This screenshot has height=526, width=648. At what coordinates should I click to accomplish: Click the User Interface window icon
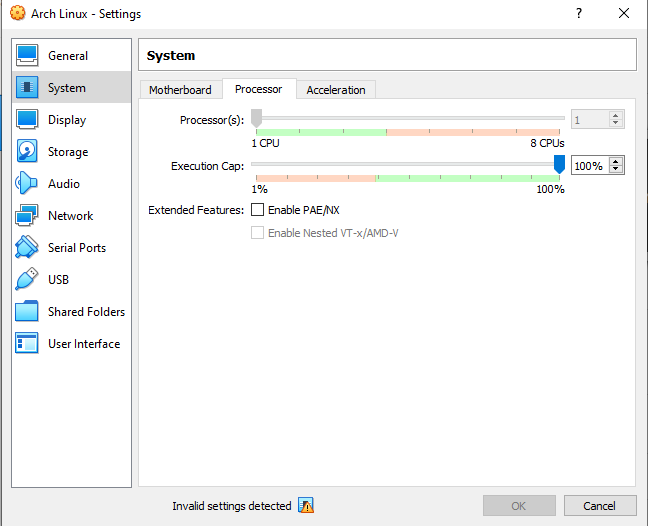27,343
